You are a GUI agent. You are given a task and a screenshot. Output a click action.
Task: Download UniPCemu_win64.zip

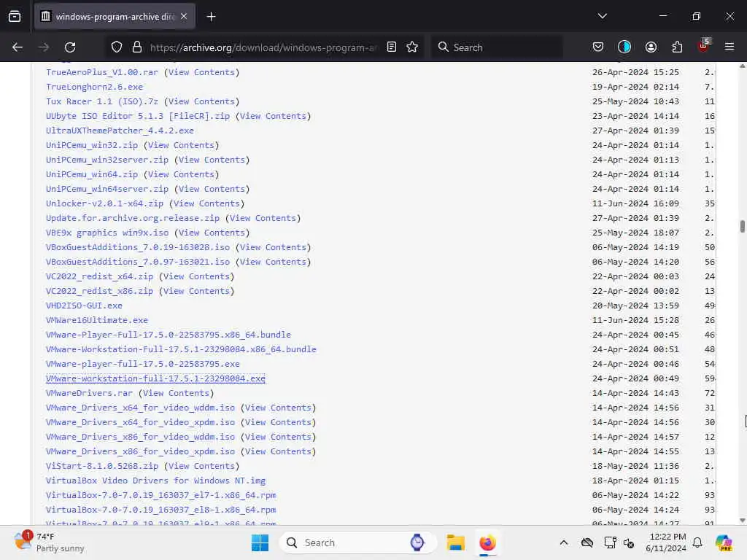click(92, 174)
